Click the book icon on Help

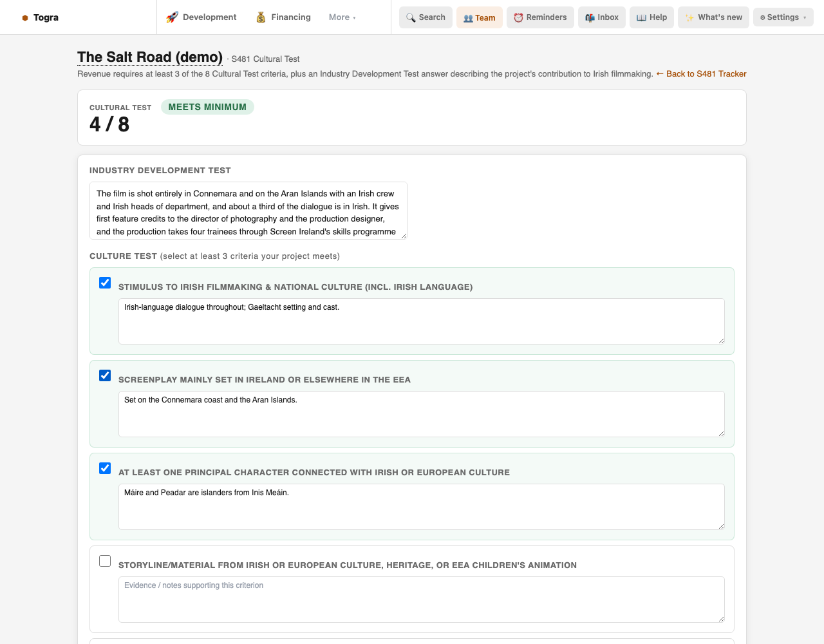pos(641,17)
